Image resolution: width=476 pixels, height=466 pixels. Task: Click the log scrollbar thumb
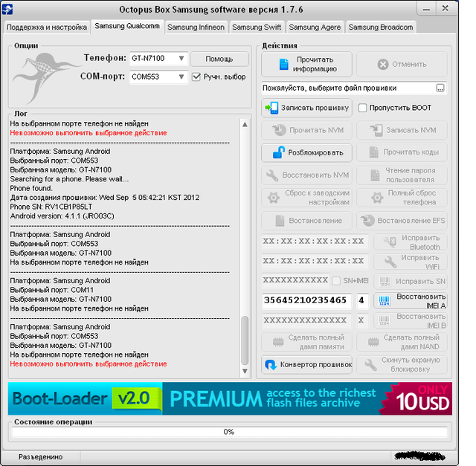[x=245, y=340]
